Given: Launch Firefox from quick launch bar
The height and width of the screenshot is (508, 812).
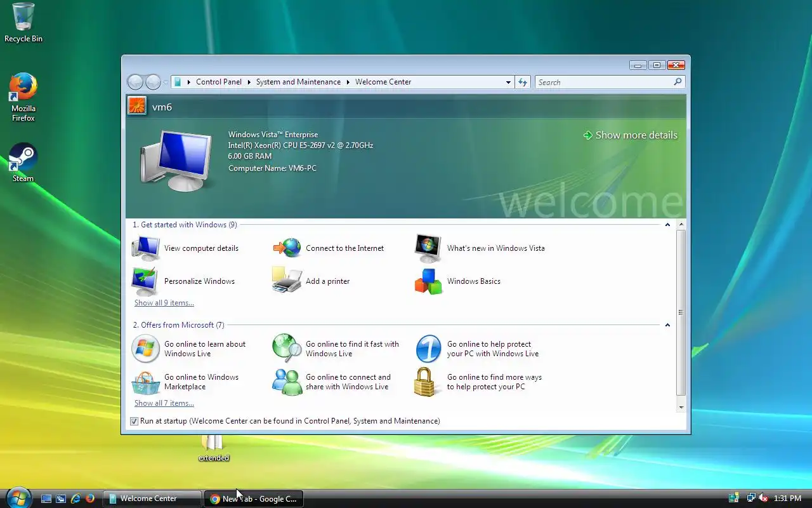Looking at the screenshot, I should click(90, 498).
